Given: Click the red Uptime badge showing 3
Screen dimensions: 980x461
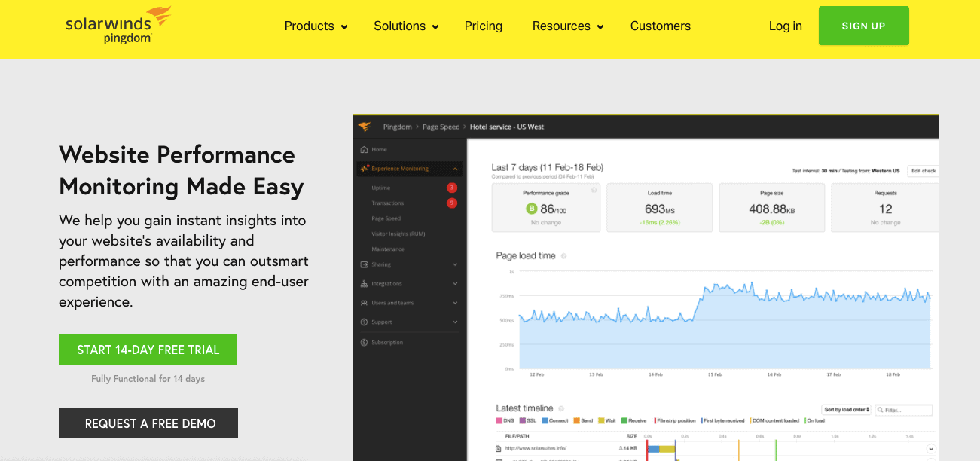Looking at the screenshot, I should click(x=452, y=188).
